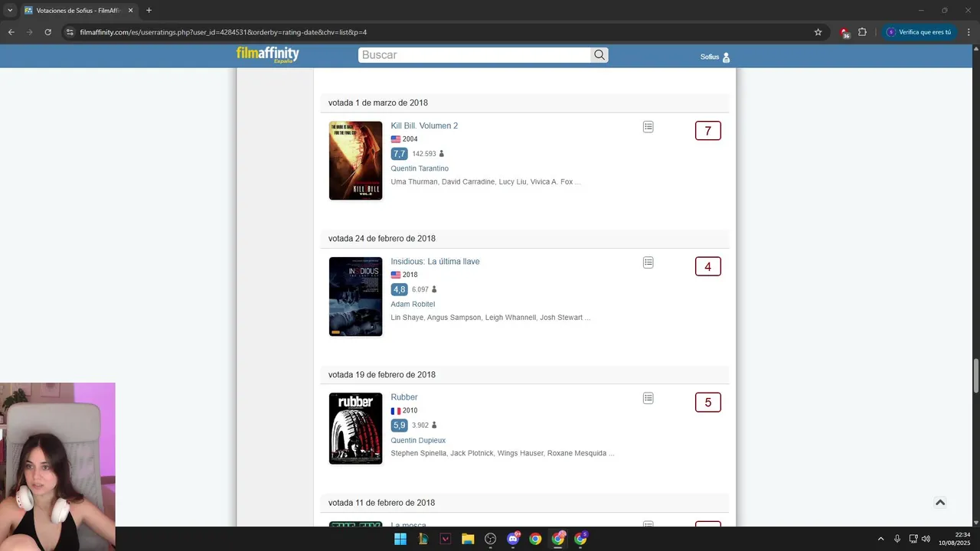
Task: Open the first Chrome taskbar icon
Action: (x=535, y=539)
